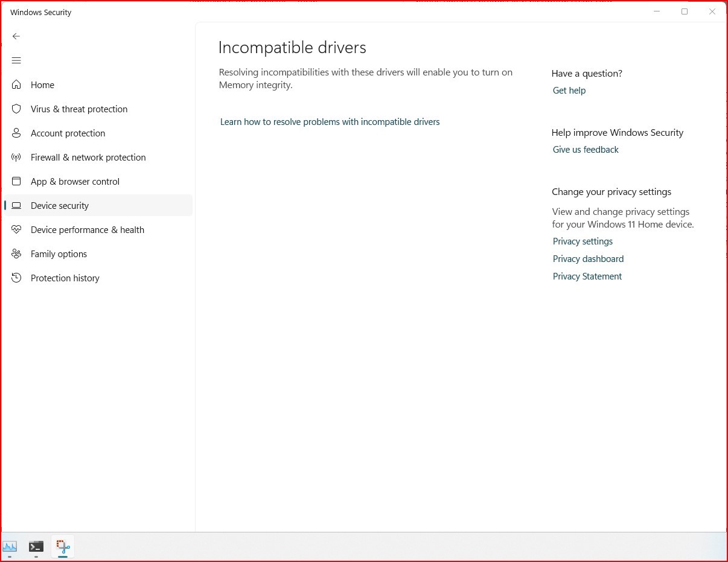The height and width of the screenshot is (562, 728).
Task: Select Device security in the sidebar
Action: tap(98, 206)
